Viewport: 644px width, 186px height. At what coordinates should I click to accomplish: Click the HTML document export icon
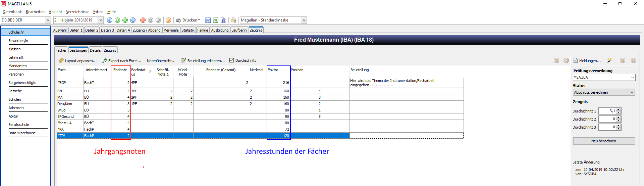click(x=223, y=20)
